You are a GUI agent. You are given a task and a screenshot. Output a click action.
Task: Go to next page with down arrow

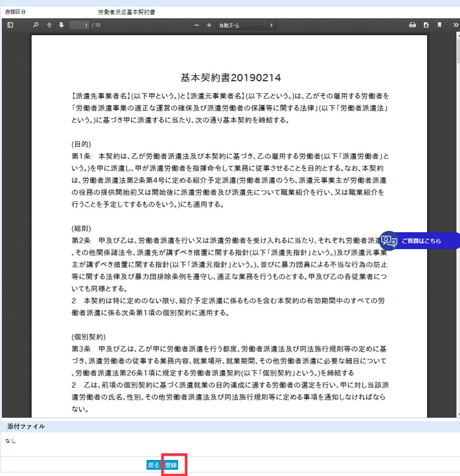[61, 25]
